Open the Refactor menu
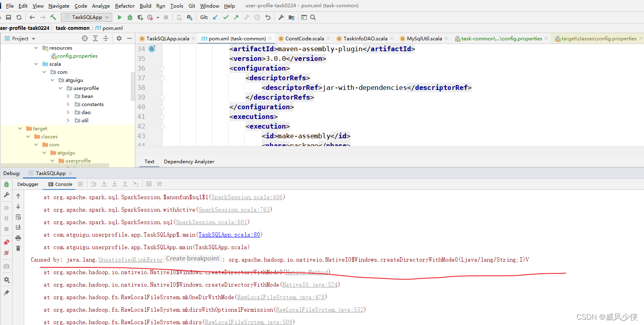Screen dimensions: 644x325 pyautogui.click(x=125, y=6)
